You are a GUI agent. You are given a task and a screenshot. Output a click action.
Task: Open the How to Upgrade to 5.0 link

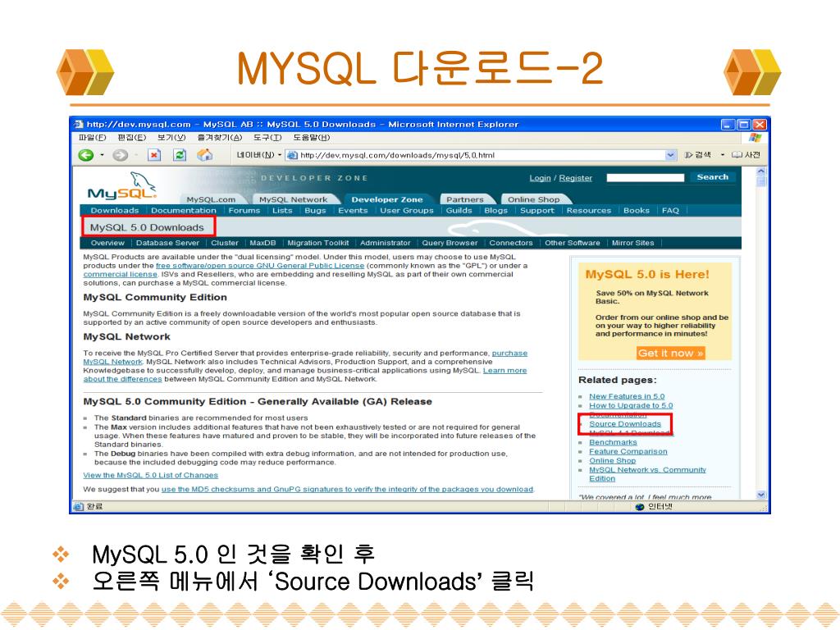click(x=631, y=405)
